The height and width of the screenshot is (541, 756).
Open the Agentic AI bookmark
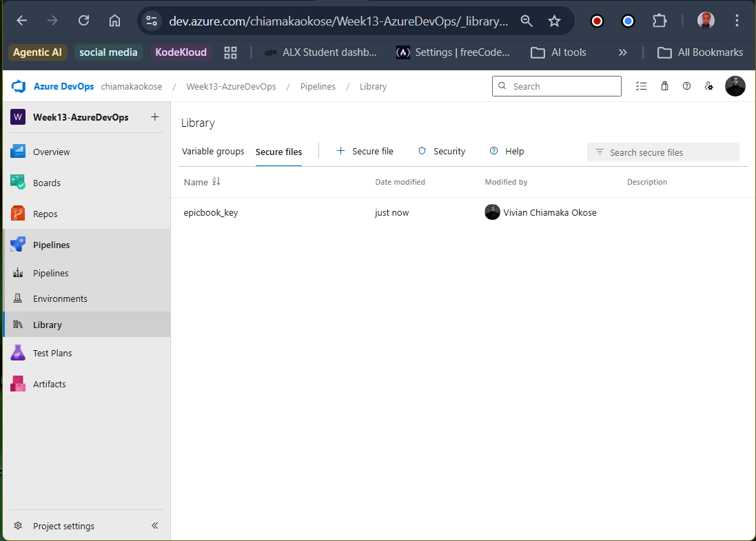pos(38,52)
